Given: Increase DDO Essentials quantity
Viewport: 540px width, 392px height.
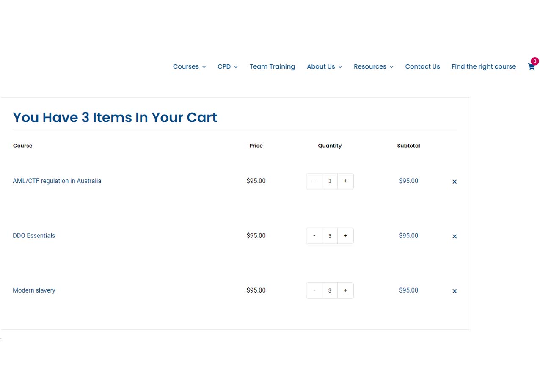Looking at the screenshot, I should 345,236.
